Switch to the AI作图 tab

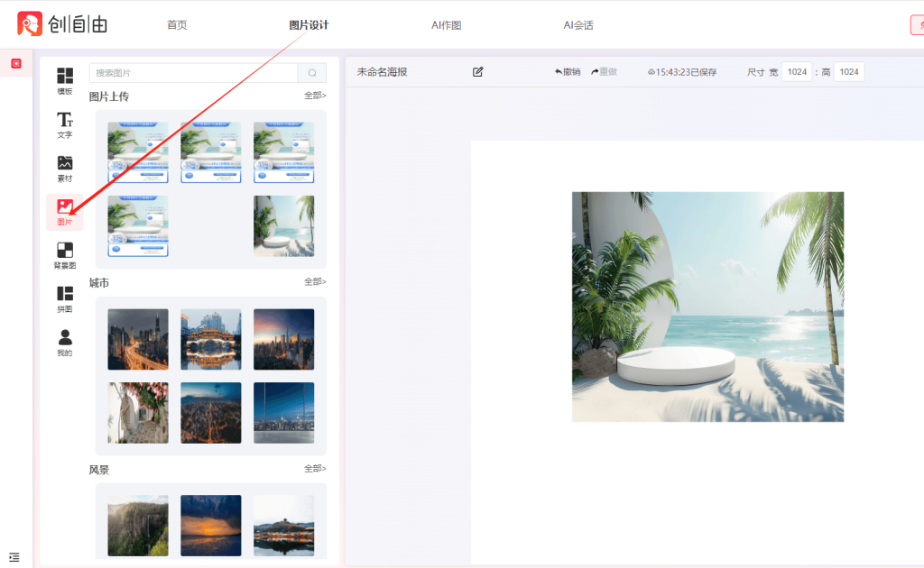tap(446, 25)
